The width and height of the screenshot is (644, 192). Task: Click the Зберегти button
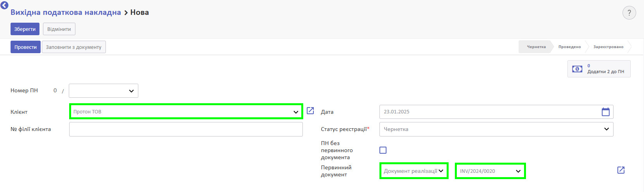pos(25,29)
